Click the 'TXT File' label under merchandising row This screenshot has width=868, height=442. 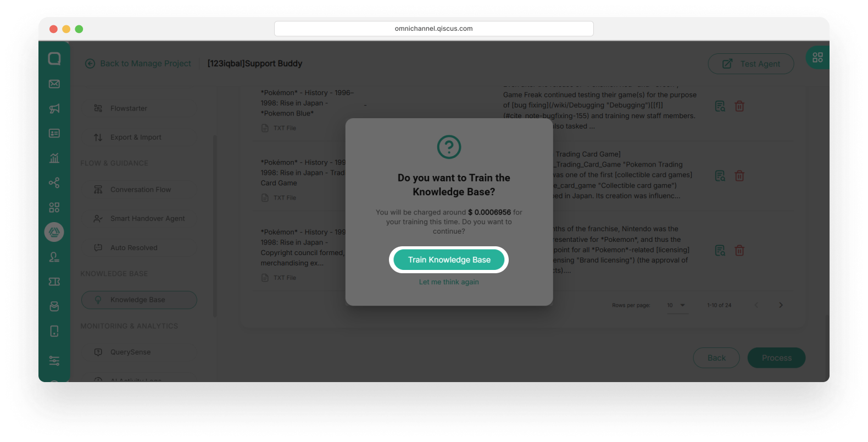[285, 278]
